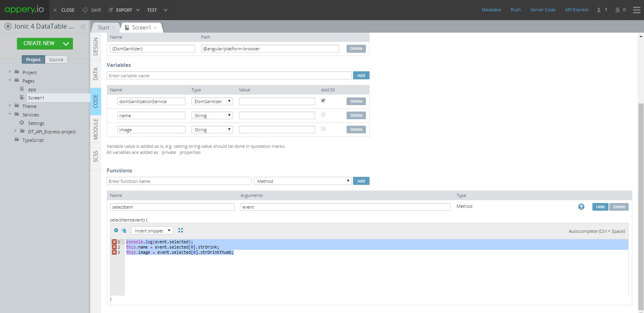Open the Database link
This screenshot has width=644, height=313.
tap(491, 10)
